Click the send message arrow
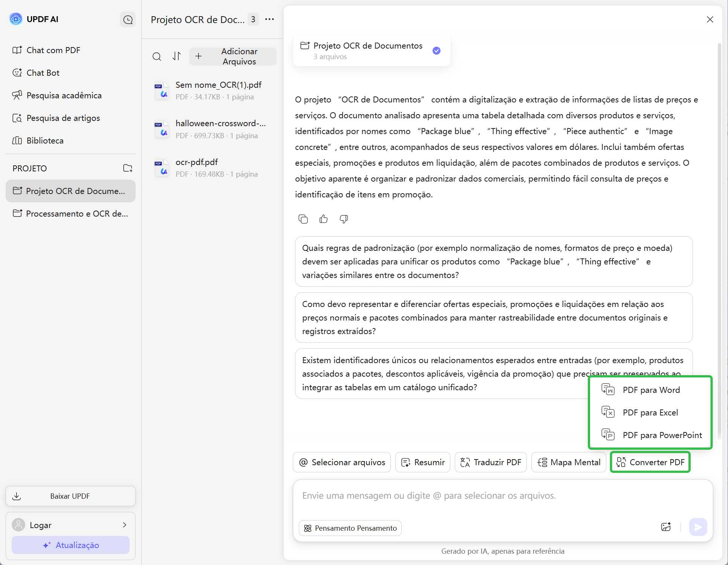The width and height of the screenshot is (728, 565). coord(698,527)
